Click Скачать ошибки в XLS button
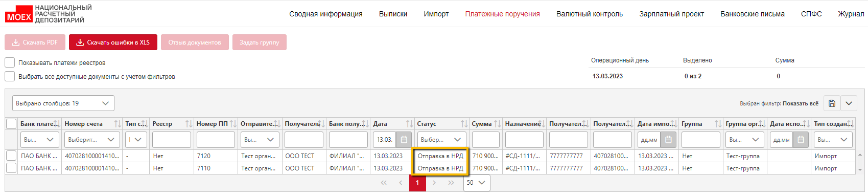This screenshot has height=196, width=868. point(113,42)
